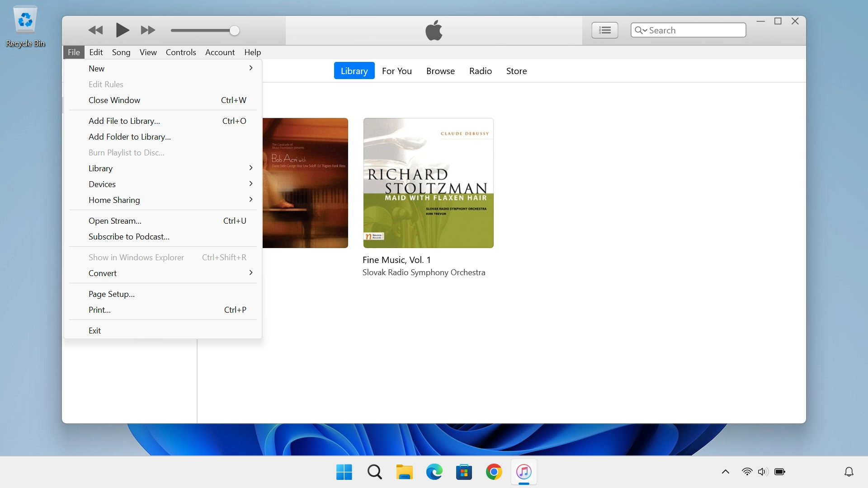Open the Recycle Bin
Viewport: 868px width, 488px height.
pos(25,19)
